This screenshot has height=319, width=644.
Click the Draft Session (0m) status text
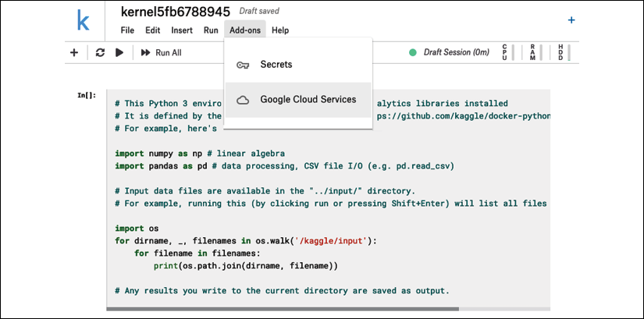[x=457, y=52]
